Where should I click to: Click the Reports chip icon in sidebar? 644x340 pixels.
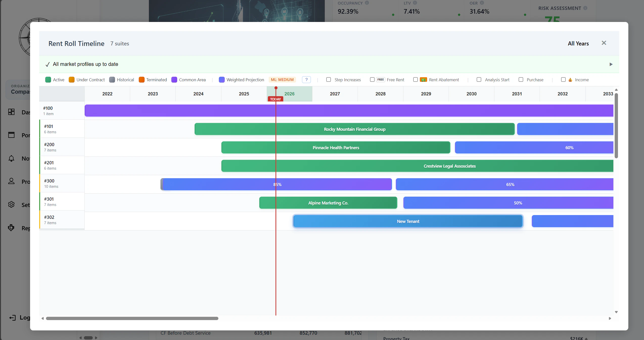click(x=11, y=228)
